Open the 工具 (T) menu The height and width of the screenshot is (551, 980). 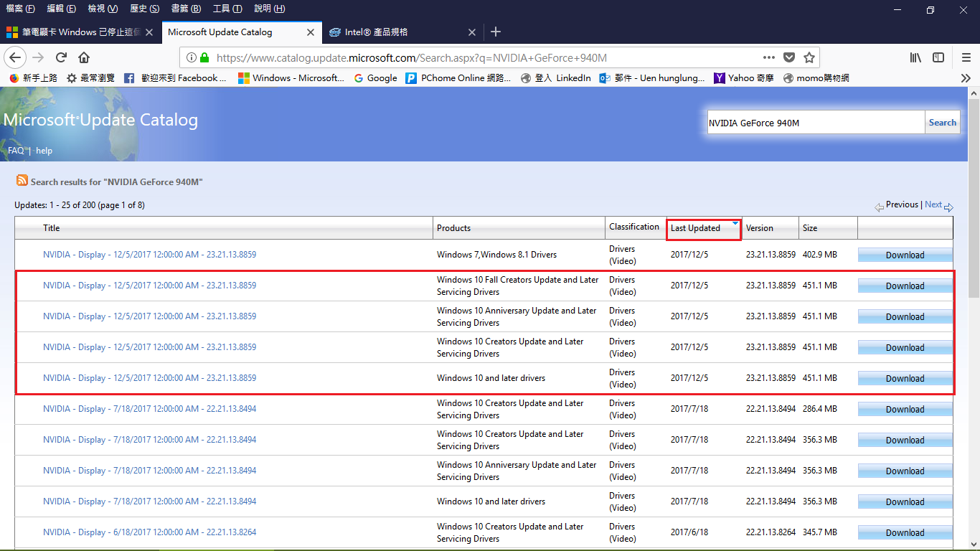(x=227, y=9)
